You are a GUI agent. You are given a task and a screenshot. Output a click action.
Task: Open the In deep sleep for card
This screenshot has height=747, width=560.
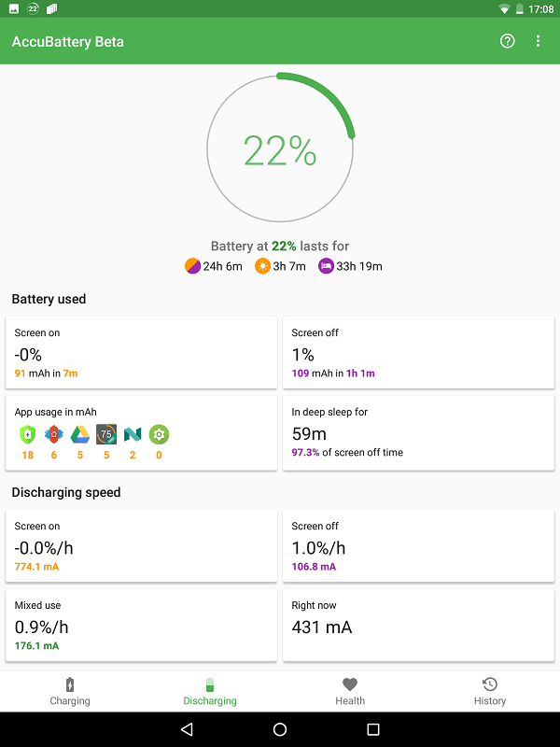[x=418, y=431]
